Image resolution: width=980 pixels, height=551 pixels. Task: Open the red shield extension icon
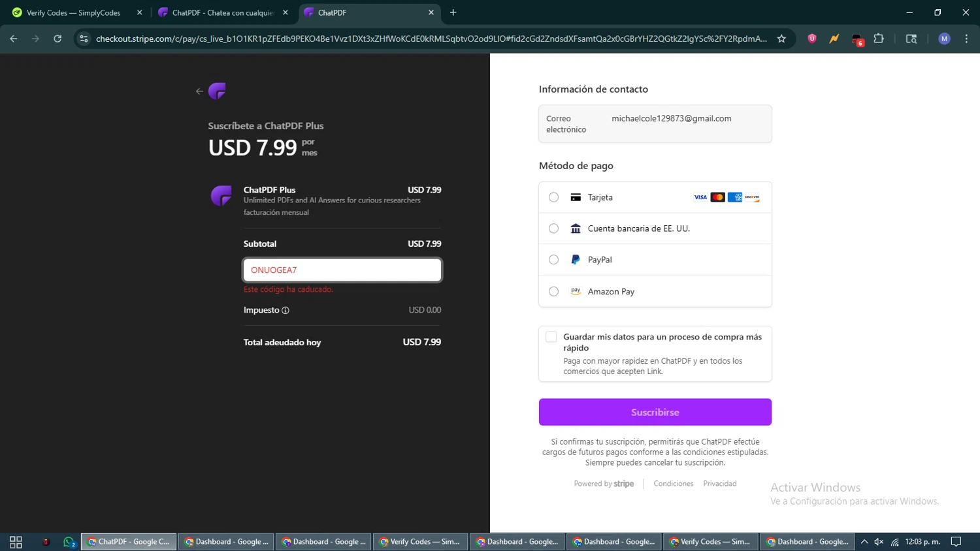tap(812, 39)
